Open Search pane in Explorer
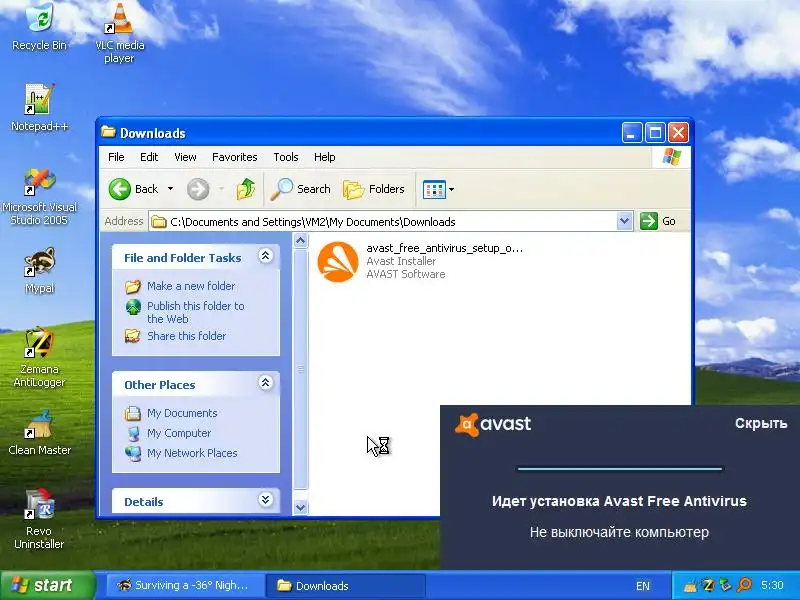 click(x=301, y=189)
